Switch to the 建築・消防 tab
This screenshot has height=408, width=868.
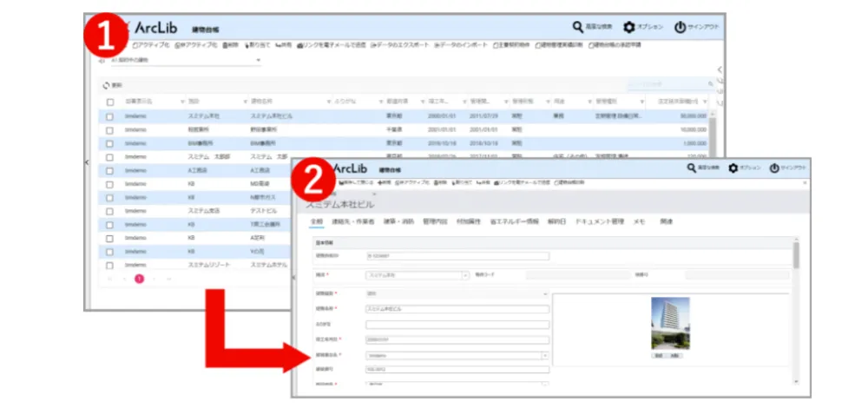point(398,221)
